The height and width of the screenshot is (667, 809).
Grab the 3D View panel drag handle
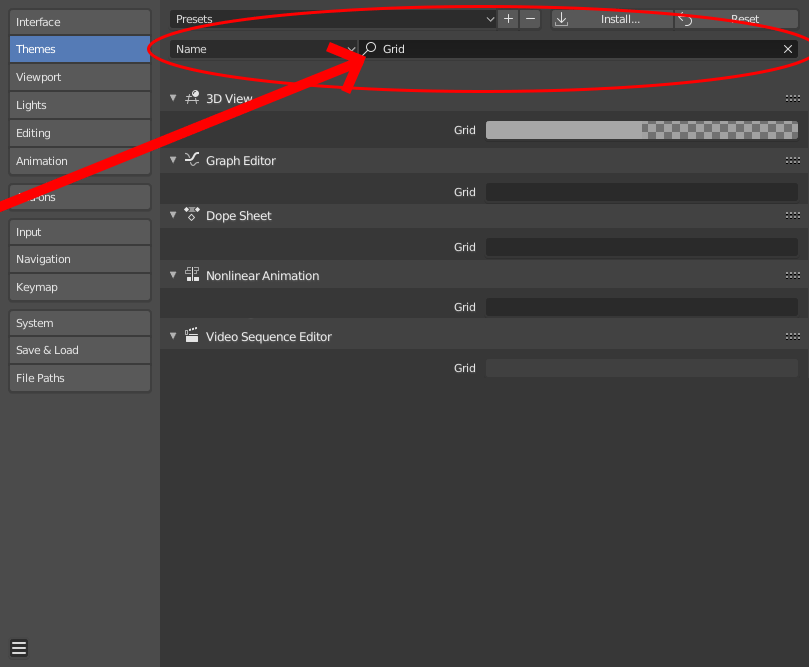[792, 99]
